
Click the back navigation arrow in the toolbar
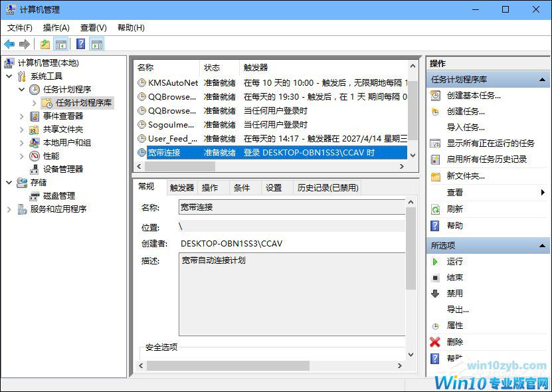(x=9, y=44)
